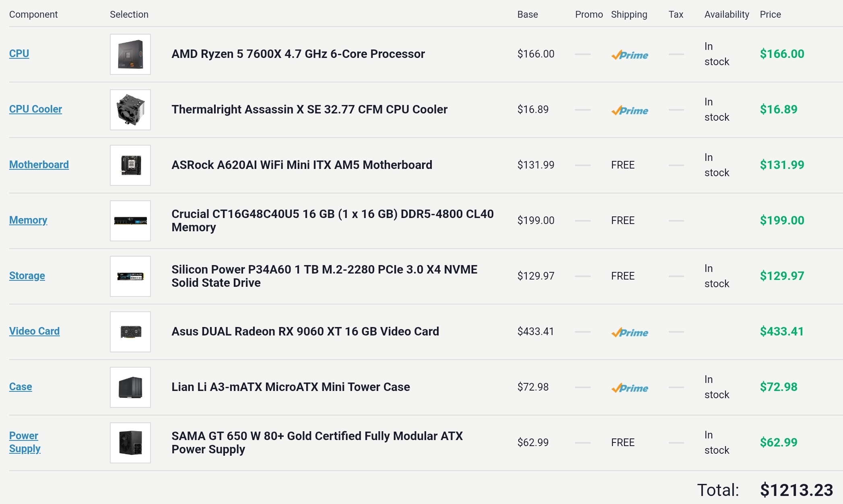Open the CPU Cooler component link
The height and width of the screenshot is (504, 843).
coord(35,109)
